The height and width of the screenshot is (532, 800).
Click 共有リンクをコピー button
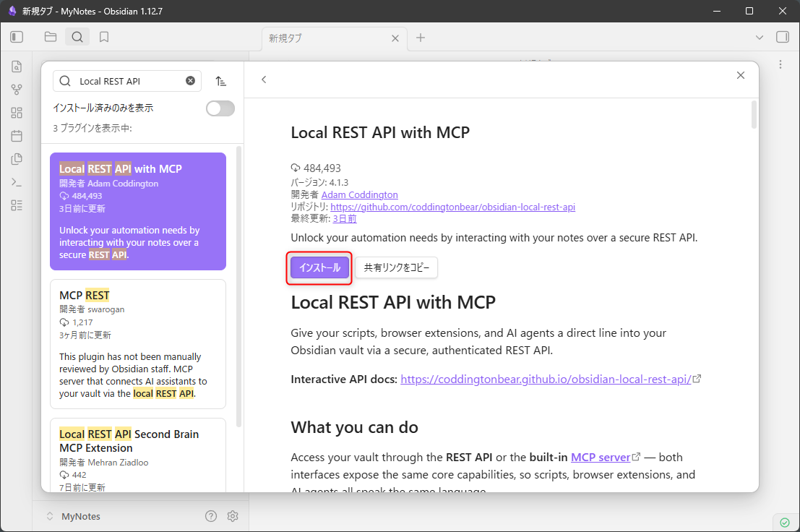point(397,267)
